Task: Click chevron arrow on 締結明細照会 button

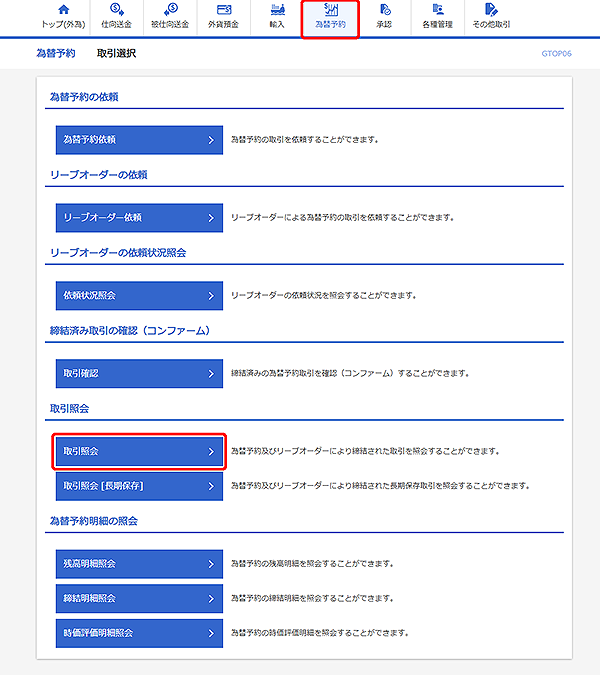Action: [x=211, y=599]
